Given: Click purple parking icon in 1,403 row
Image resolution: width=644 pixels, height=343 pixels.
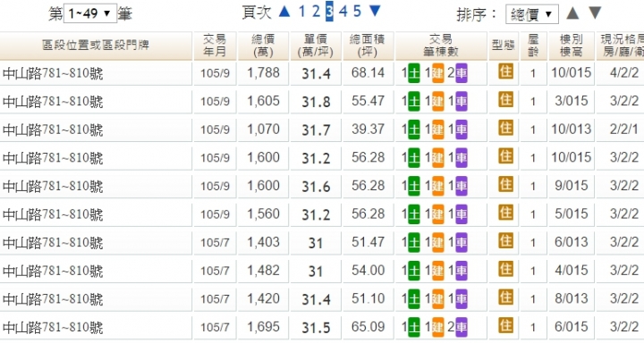Looking at the screenshot, I should pos(462,243).
